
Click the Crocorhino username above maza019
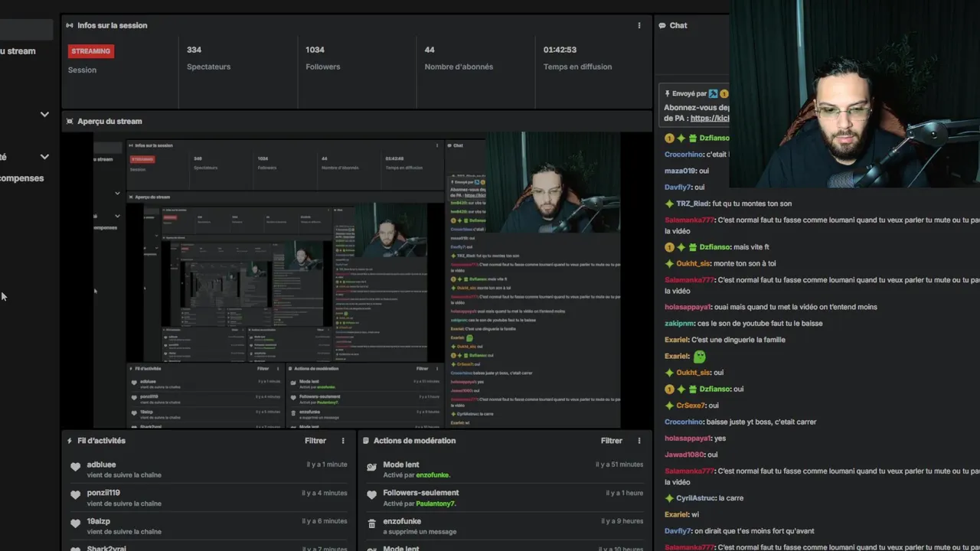[x=684, y=155]
